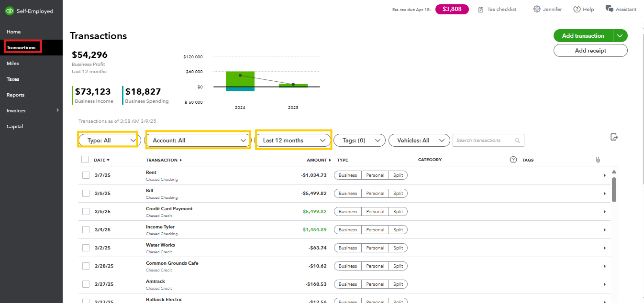Mark Water Works as Personal
Viewport: 644px width, 303px height.
375,248
